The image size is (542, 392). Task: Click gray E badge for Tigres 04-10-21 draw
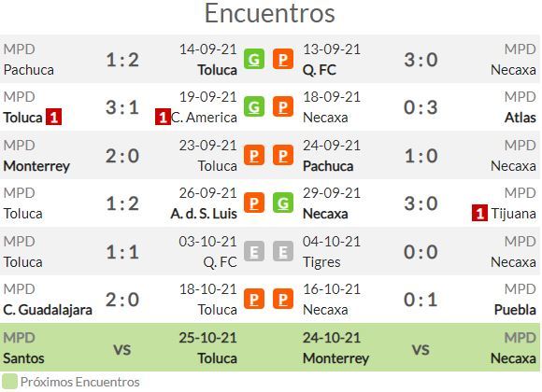283,251
